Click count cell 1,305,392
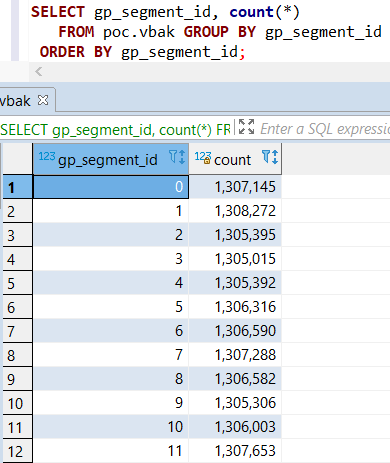Image resolution: width=390 pixels, height=463 pixels. click(235, 283)
